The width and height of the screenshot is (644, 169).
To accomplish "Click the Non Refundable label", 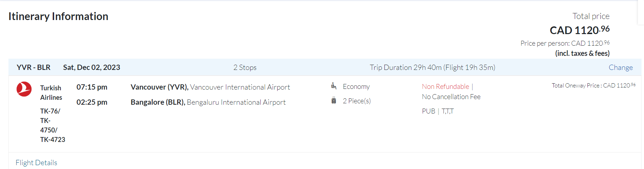I will [445, 86].
